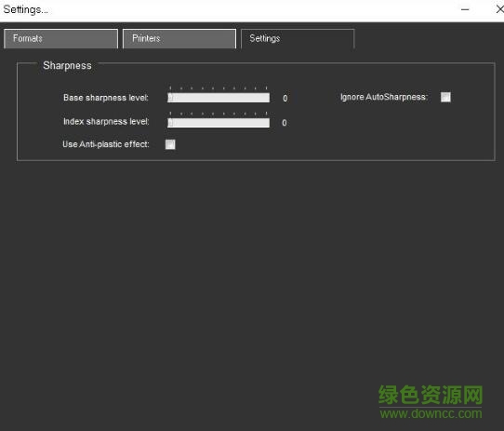Click the Sharpness group heading

[67, 65]
